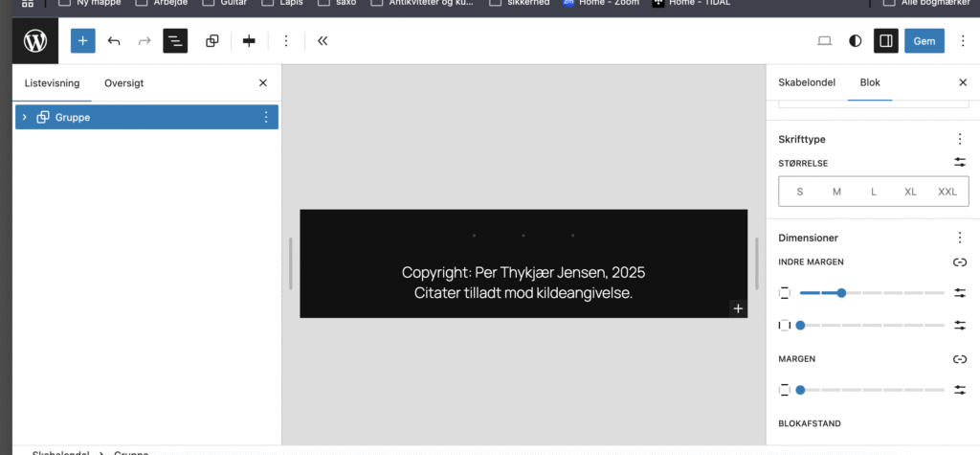Click the WordPress logo
The width and height of the screenshot is (980, 455).
[35, 41]
